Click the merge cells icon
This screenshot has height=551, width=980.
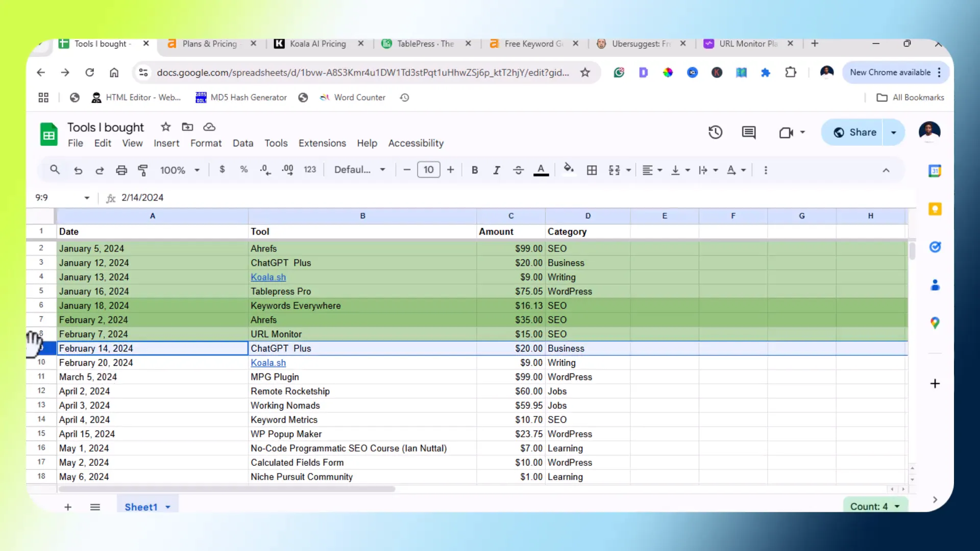point(615,170)
